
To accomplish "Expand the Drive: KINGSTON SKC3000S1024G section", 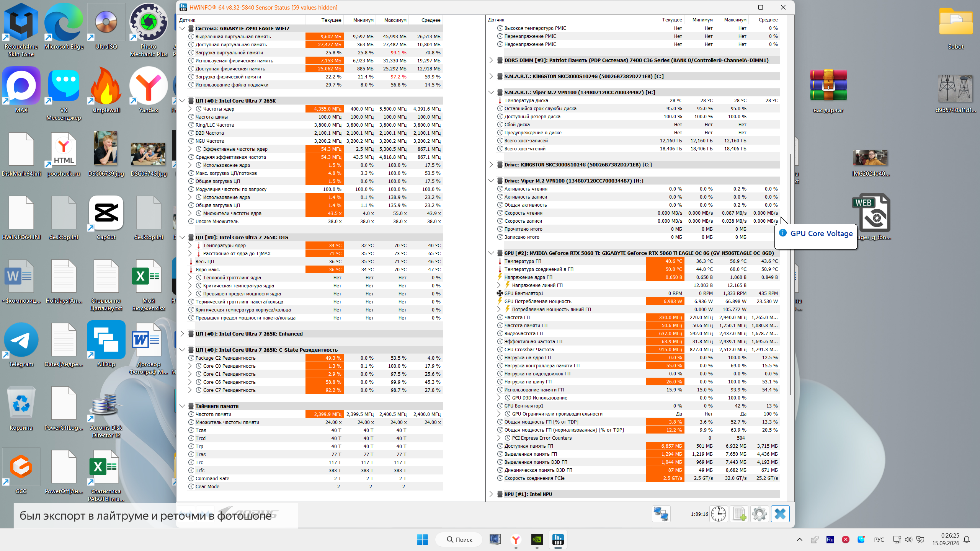I will tap(491, 165).
